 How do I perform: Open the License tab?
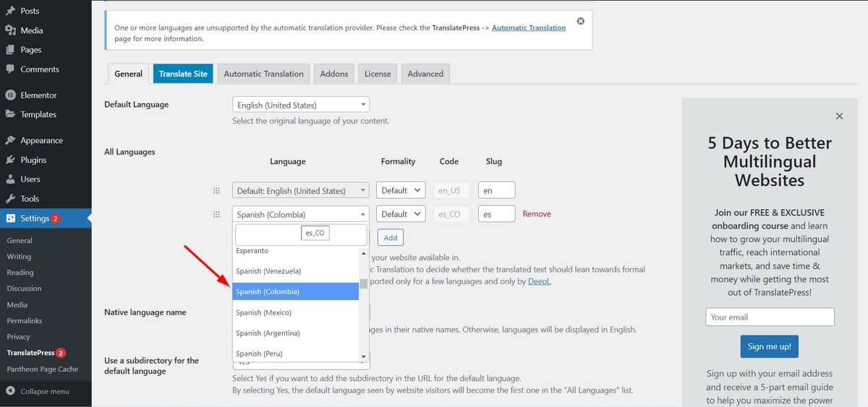tap(378, 74)
